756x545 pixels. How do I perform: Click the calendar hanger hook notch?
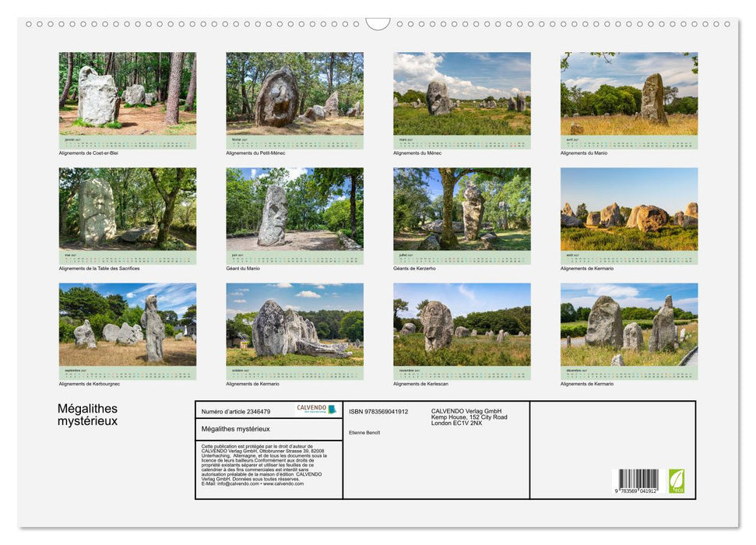378,24
